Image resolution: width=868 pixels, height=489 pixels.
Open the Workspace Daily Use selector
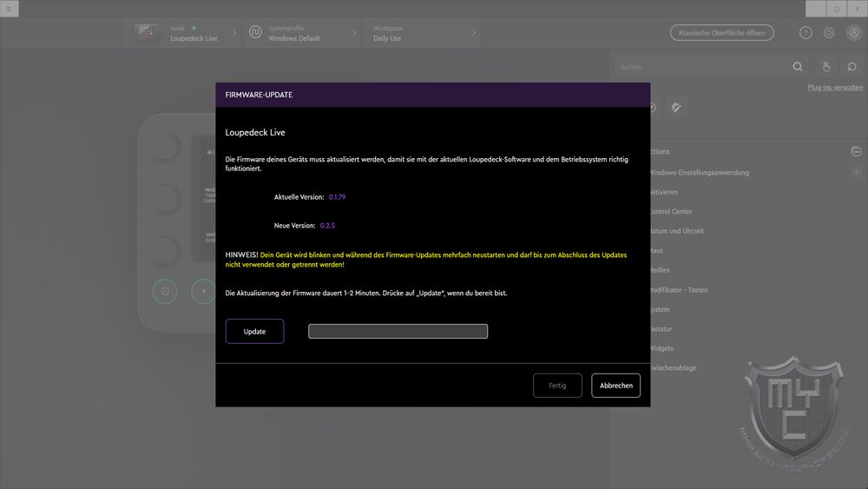422,33
